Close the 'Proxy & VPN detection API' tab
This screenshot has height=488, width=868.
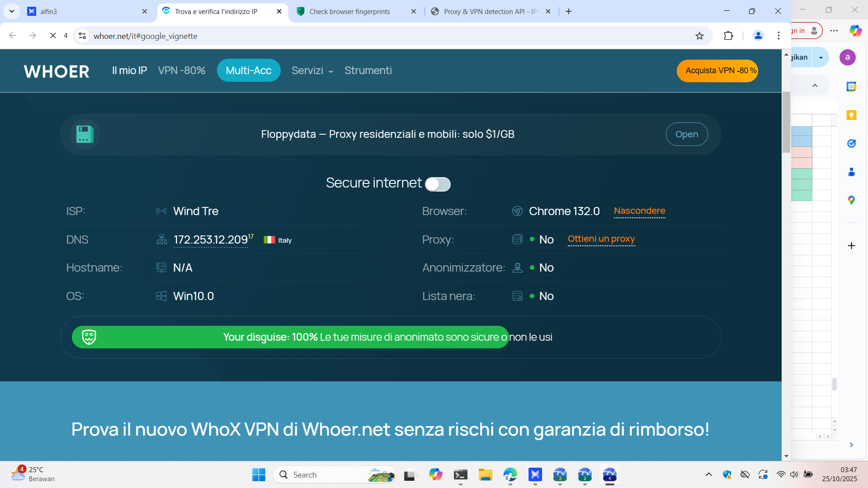tap(548, 11)
